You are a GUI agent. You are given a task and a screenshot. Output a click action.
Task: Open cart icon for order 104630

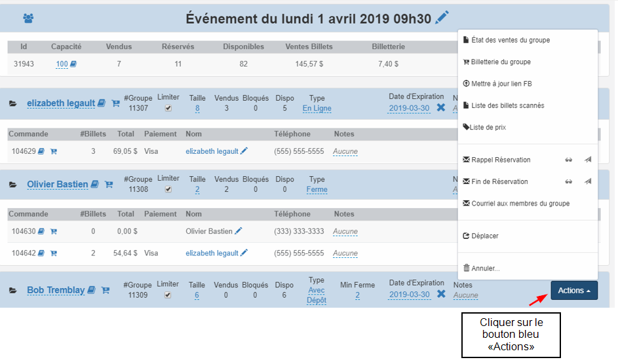click(54, 231)
